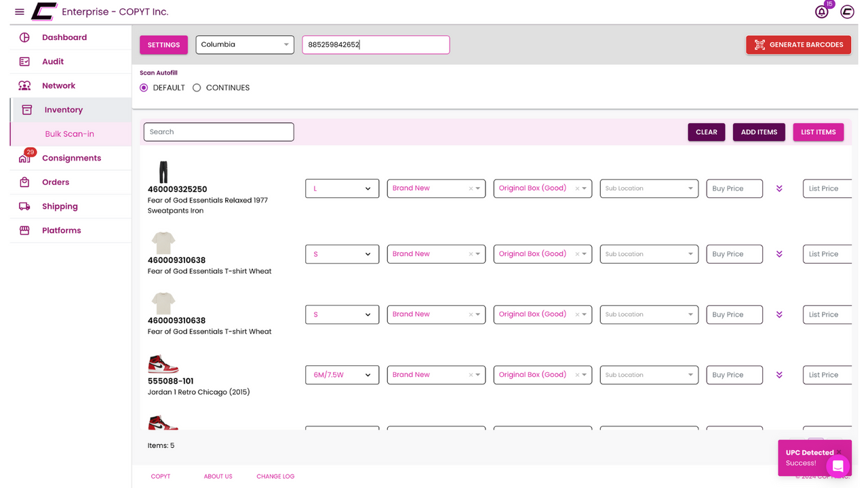Image resolution: width=868 pixels, height=488 pixels.
Task: Open the Inventory section
Action: (x=63, y=109)
